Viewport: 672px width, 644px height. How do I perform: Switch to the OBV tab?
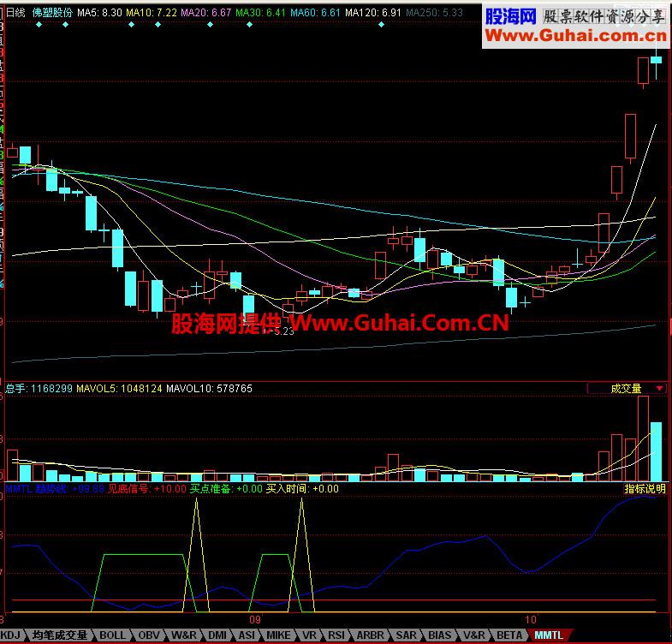point(149,635)
